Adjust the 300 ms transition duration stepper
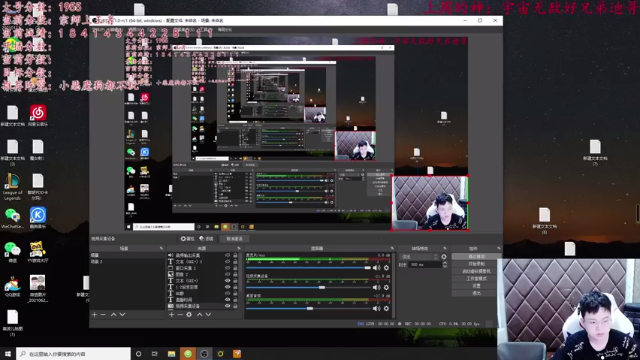 (x=445, y=264)
